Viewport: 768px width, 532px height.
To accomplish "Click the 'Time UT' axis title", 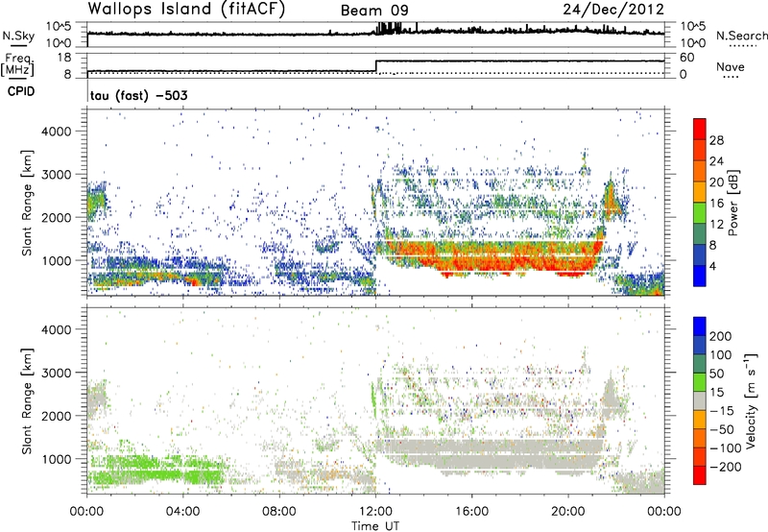I will [x=375, y=526].
